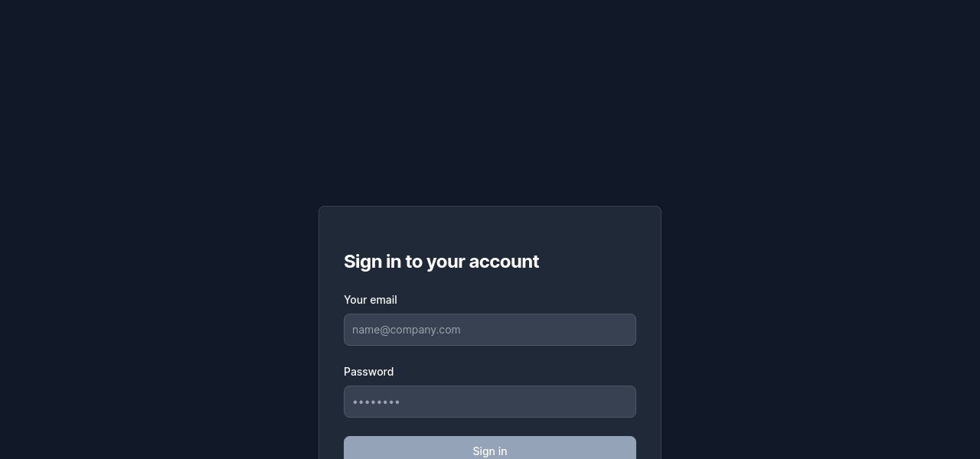Click the word "account" in the heading

504,262
